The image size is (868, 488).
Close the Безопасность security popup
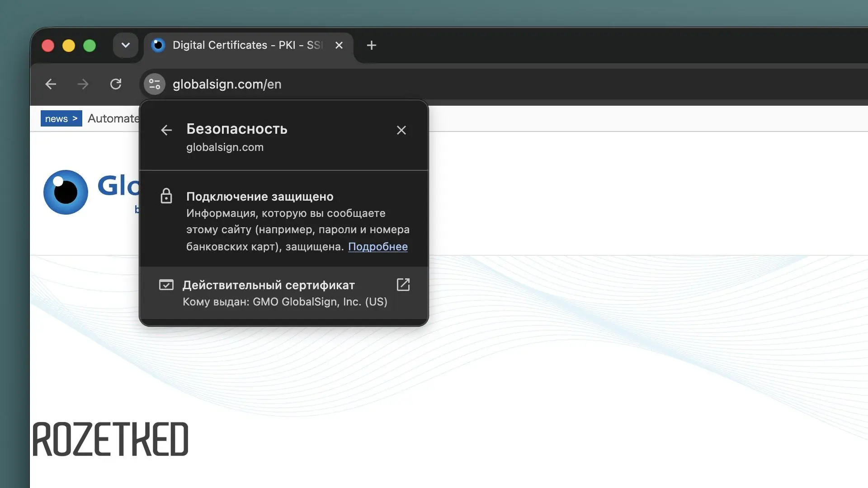tap(401, 130)
